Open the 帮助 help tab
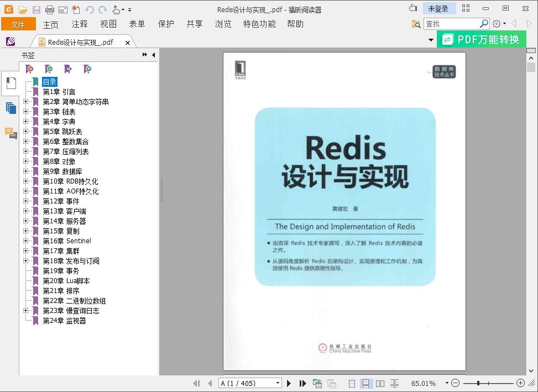This screenshot has height=392, width=538. click(x=295, y=24)
